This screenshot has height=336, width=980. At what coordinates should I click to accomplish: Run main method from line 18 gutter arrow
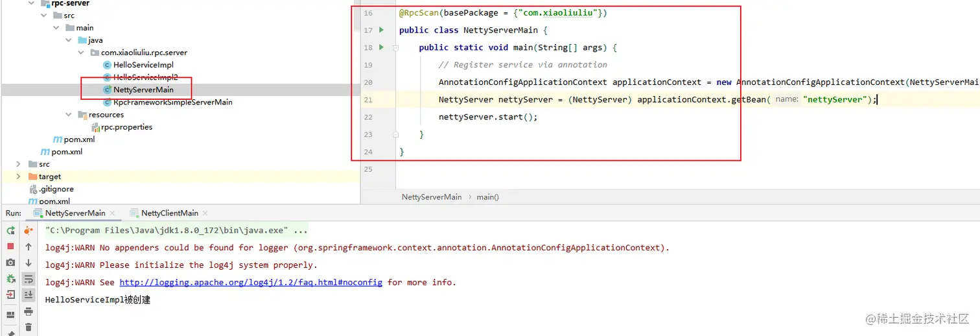point(381,47)
